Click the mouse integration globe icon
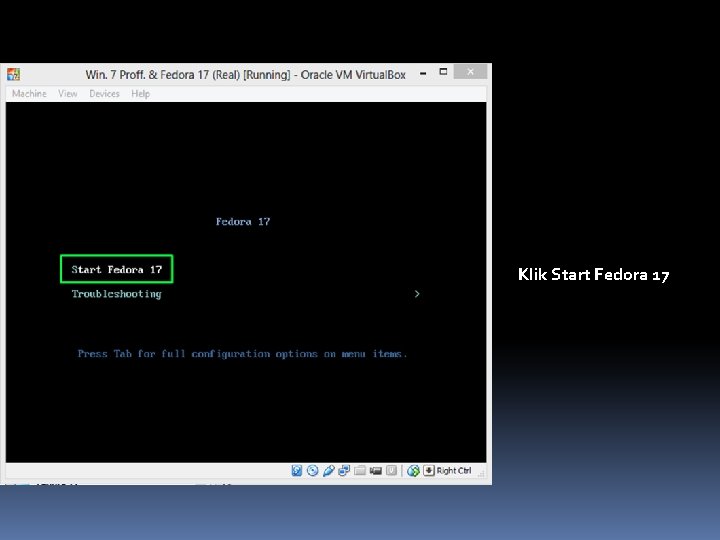Screen dimensions: 720x540 point(413,470)
